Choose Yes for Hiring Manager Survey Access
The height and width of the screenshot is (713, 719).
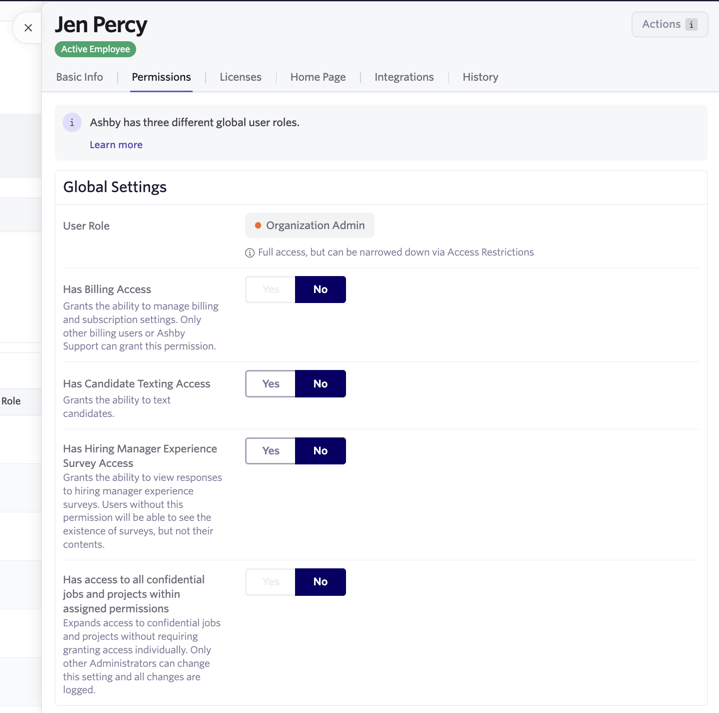pos(271,451)
